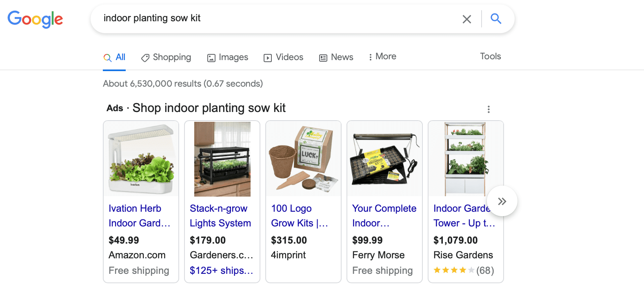Click the blue magnifying glass search icon
The image size is (644, 300).
pos(496,18)
